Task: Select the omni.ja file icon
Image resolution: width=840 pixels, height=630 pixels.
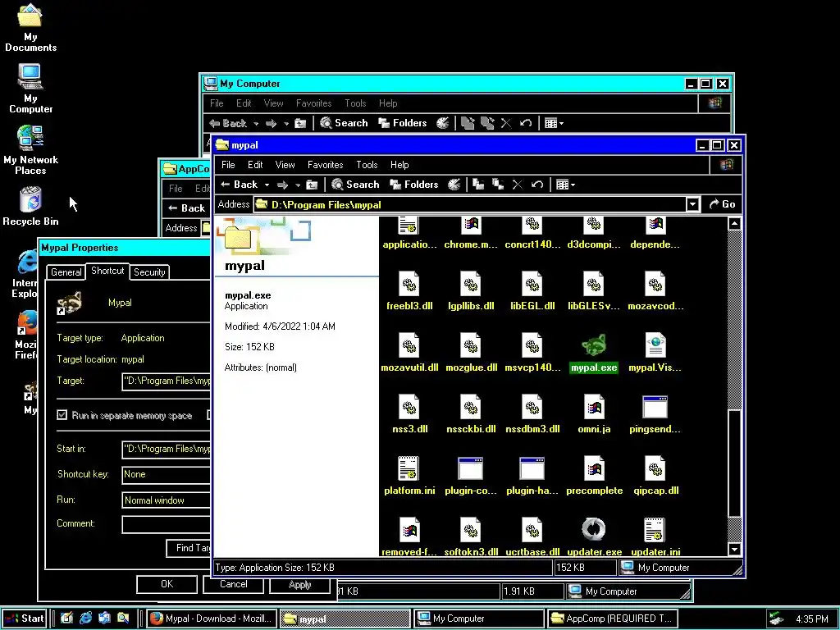Action: pos(594,407)
